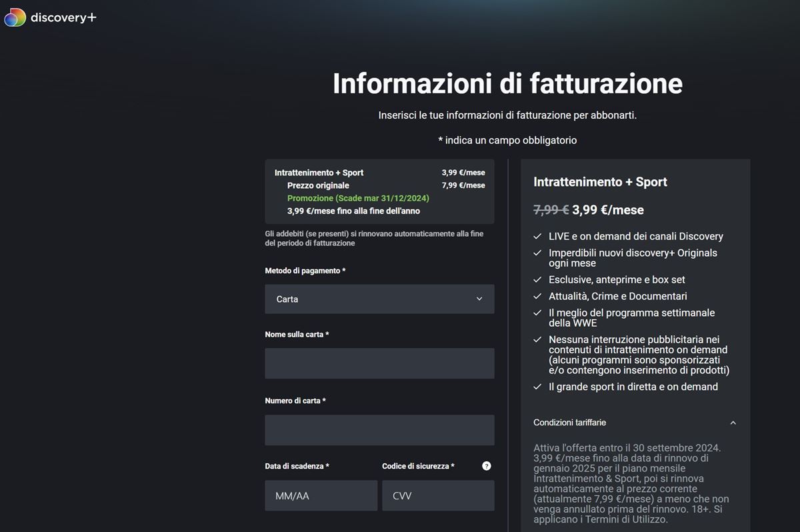
Task: Click the "Gli addebiti (se presenti)" renewal notice
Action: [374, 239]
